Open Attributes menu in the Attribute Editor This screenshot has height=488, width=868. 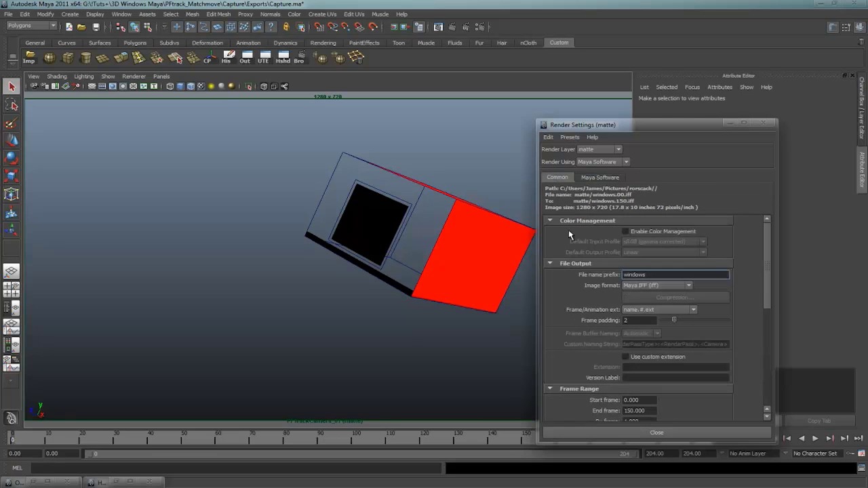[x=719, y=87]
